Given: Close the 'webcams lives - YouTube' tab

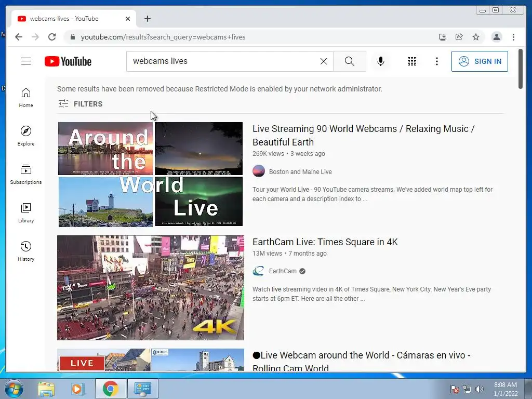Looking at the screenshot, I should tap(128, 19).
